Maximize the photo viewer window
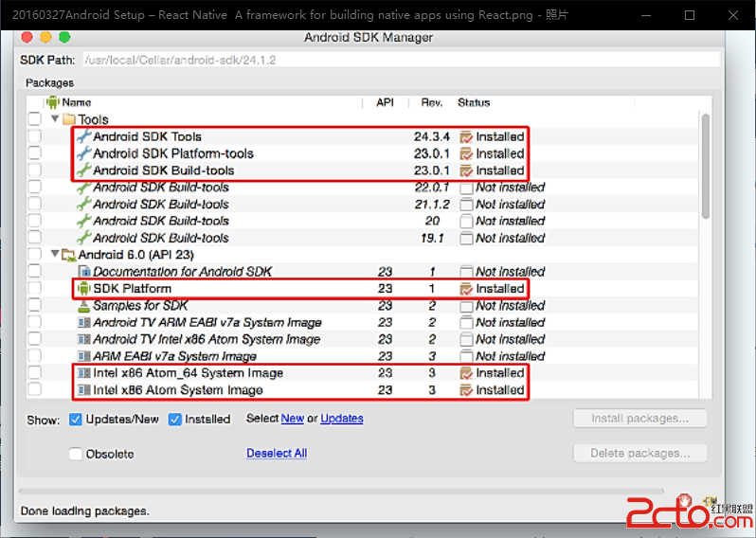 [690, 15]
